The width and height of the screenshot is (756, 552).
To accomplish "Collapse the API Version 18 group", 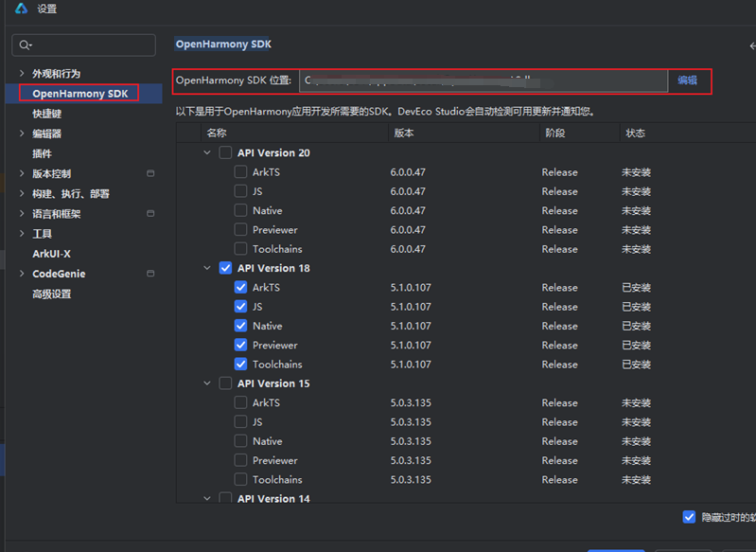I will (207, 269).
